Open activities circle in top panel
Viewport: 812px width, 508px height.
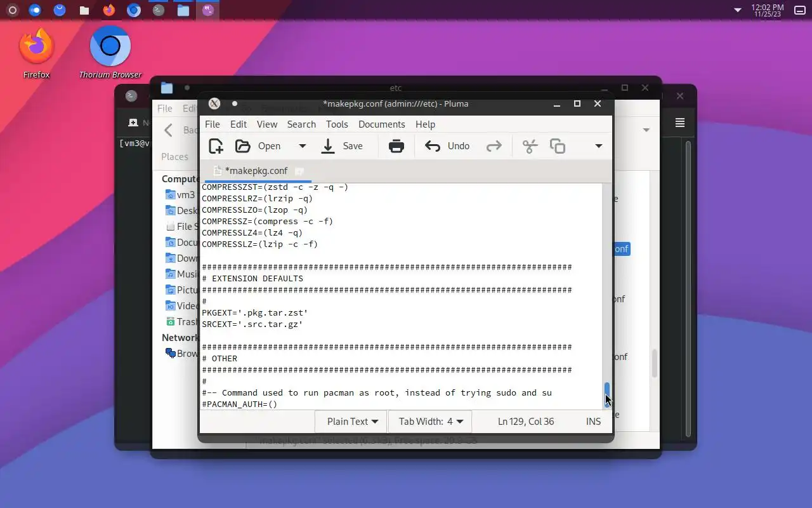[12, 10]
